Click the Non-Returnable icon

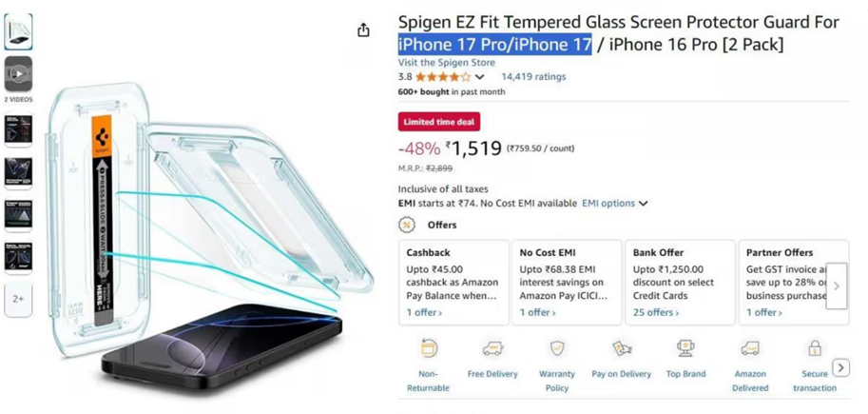[x=429, y=348]
